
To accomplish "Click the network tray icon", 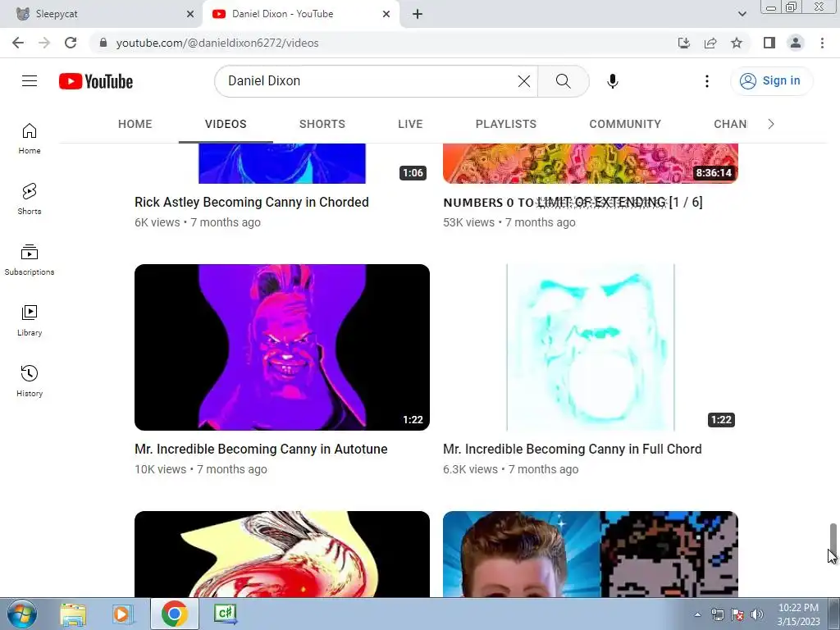I will point(717,614).
